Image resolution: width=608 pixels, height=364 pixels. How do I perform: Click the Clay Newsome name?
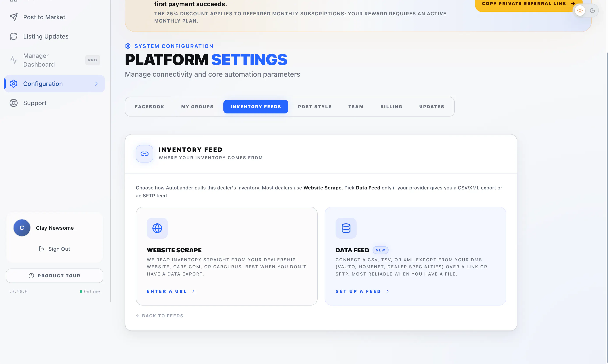coord(55,228)
